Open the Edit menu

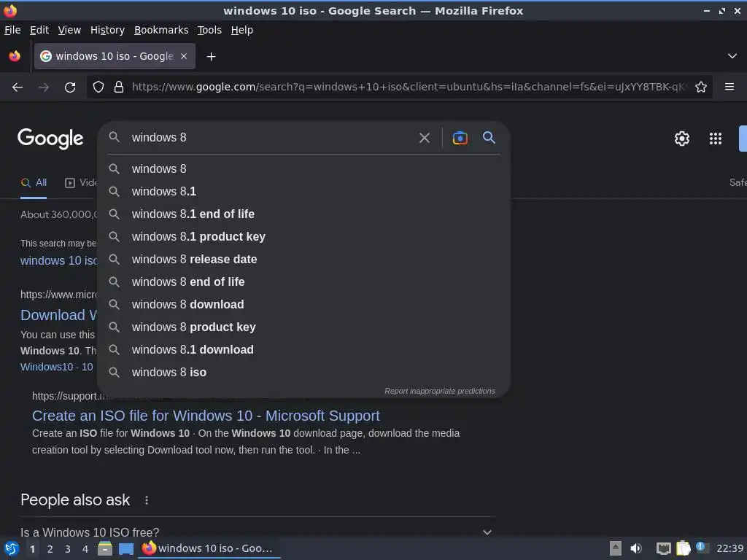click(39, 30)
